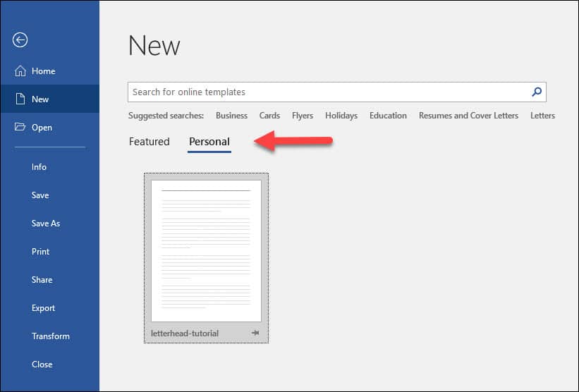
Task: Search suggested Letters templates
Action: coord(542,116)
